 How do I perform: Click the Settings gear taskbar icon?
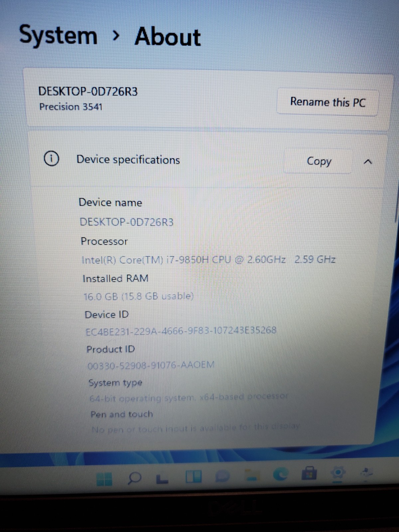[x=338, y=472]
